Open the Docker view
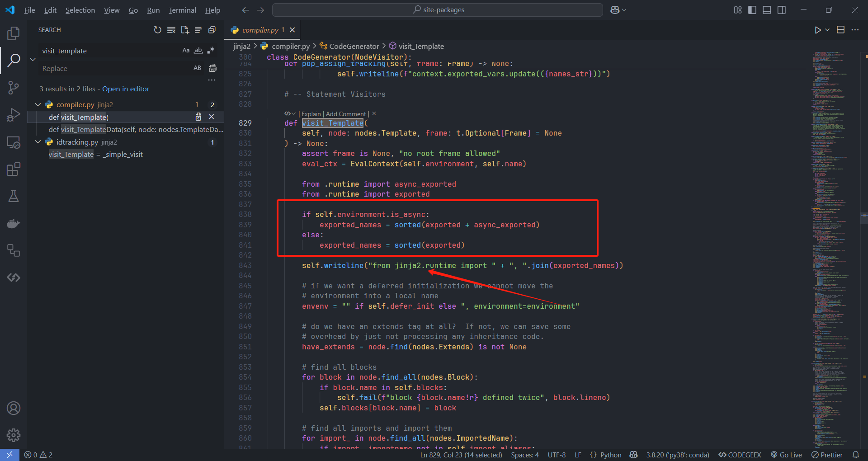Viewport: 868px width, 461px height. point(14,223)
